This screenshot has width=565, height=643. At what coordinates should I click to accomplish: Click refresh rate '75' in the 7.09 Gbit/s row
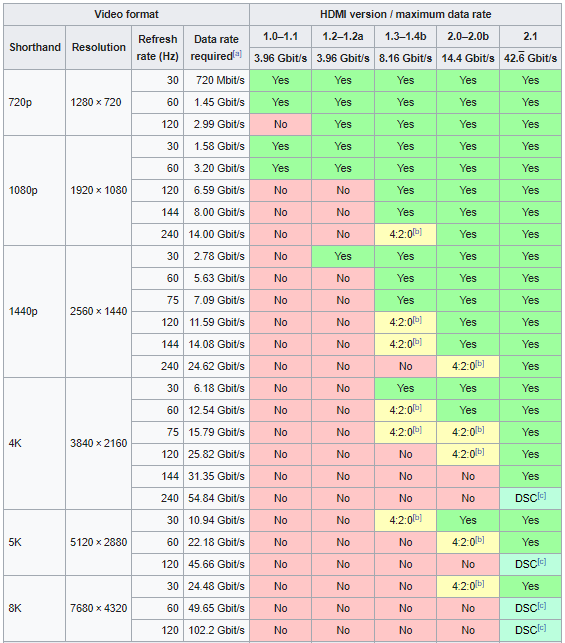tap(157, 300)
